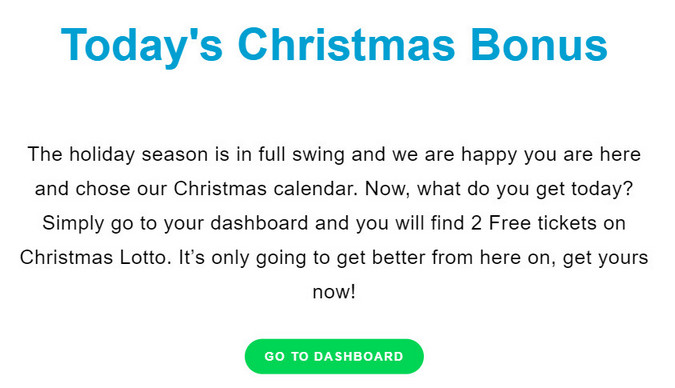Click the Today's Christmas Bonus heading
Screen dimensions: 675x388
(x=334, y=46)
